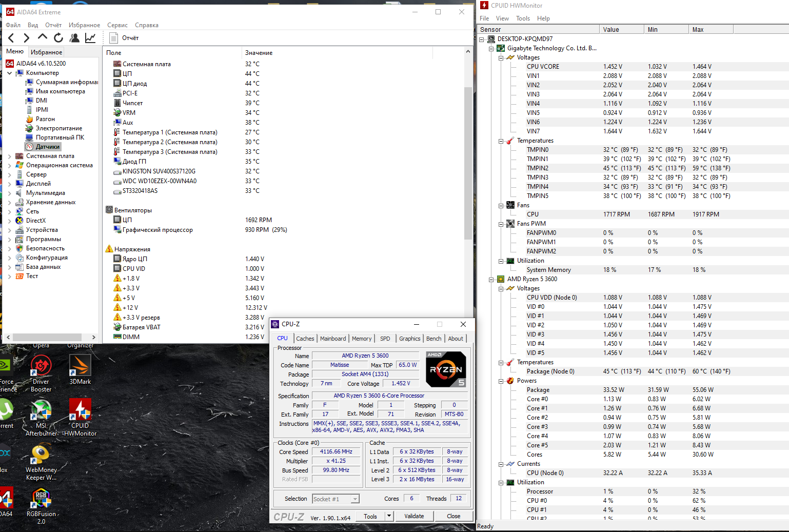Collapse the Currents section in HWMonitor
This screenshot has height=532, width=789.
[x=501, y=464]
